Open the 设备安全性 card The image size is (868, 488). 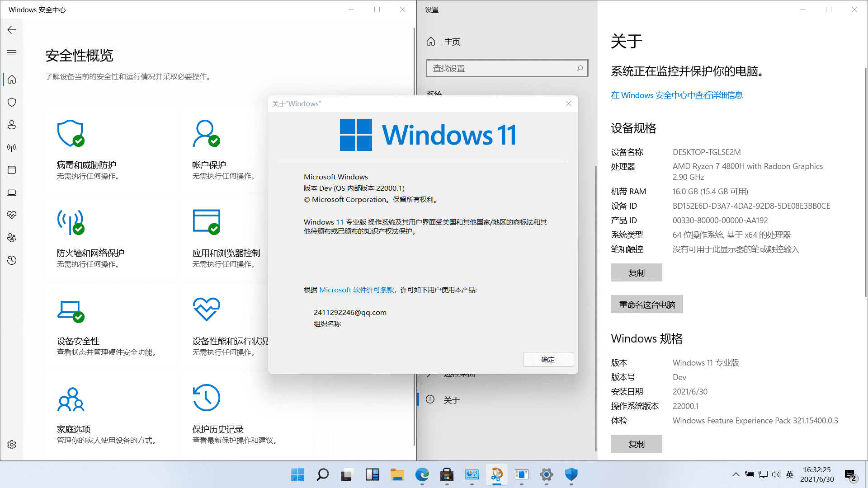[x=111, y=327]
